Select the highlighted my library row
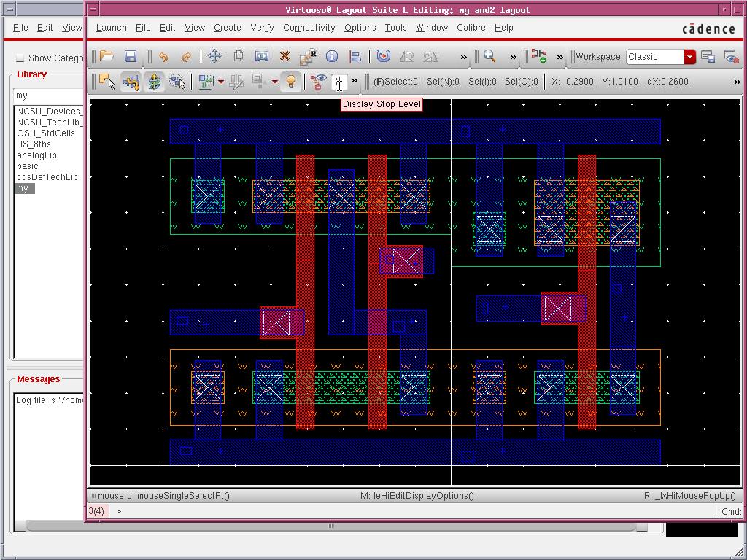 25,188
